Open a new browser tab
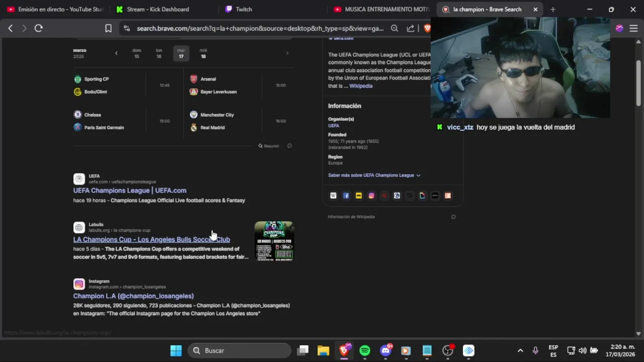Screen dimensions: 644x362 [x=553, y=10]
